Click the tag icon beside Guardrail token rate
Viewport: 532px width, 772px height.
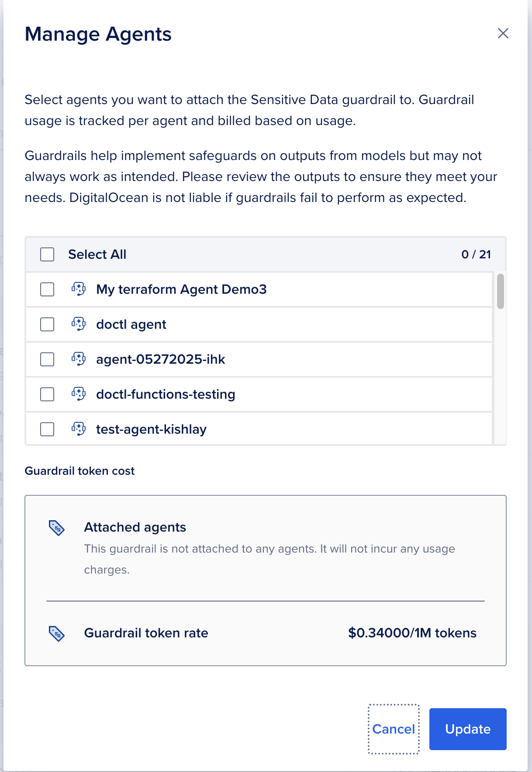click(x=57, y=633)
